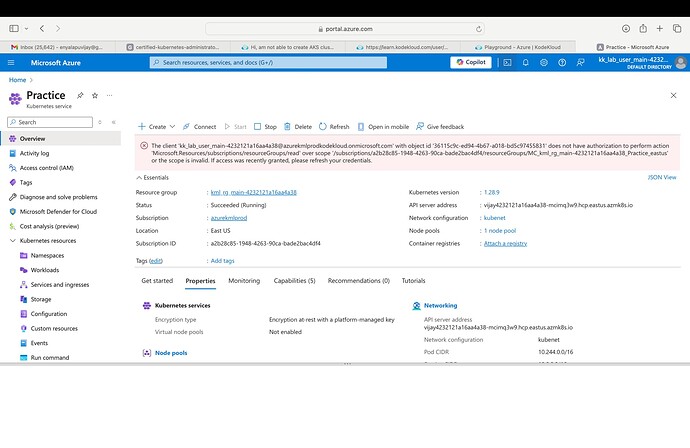Click the Add tags link
The height and width of the screenshot is (448, 690).
point(222,261)
